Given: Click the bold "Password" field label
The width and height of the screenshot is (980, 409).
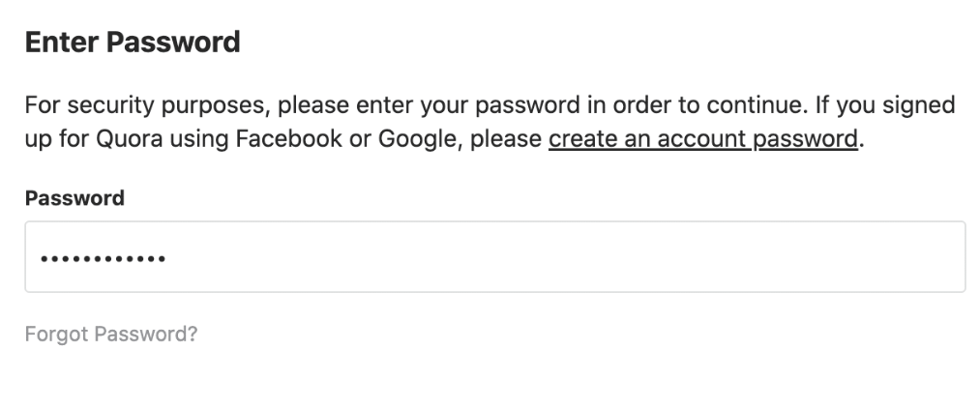Looking at the screenshot, I should click(x=74, y=198).
